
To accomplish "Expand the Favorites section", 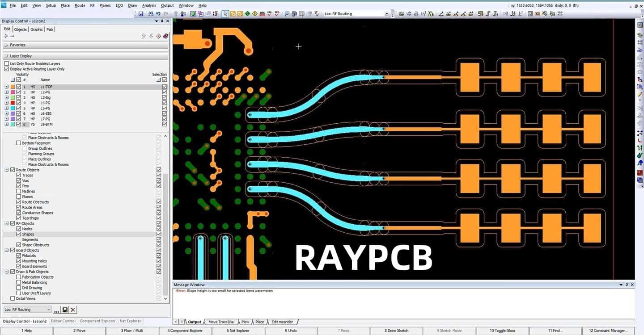I will point(6,45).
